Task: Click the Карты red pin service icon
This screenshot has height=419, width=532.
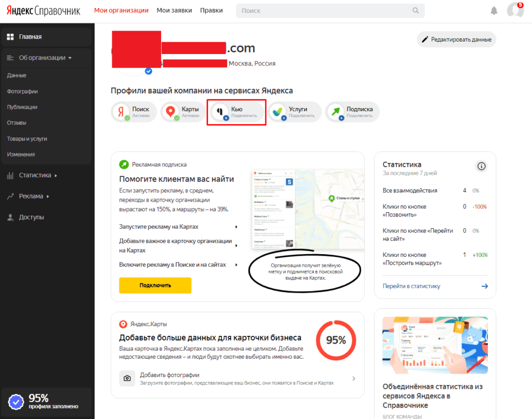Action: (170, 112)
